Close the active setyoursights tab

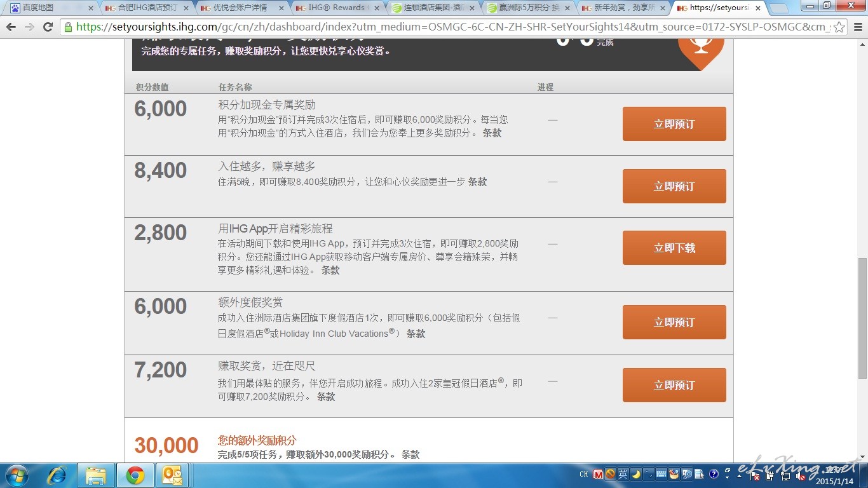coord(757,8)
